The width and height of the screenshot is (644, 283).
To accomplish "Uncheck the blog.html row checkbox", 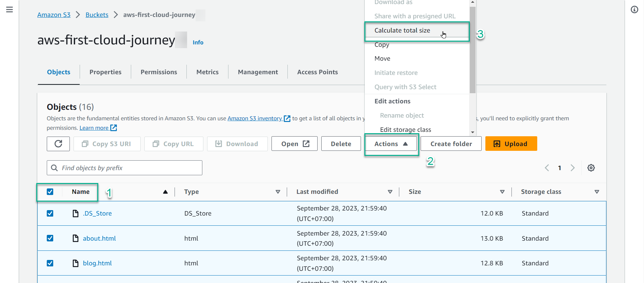I will (50, 263).
